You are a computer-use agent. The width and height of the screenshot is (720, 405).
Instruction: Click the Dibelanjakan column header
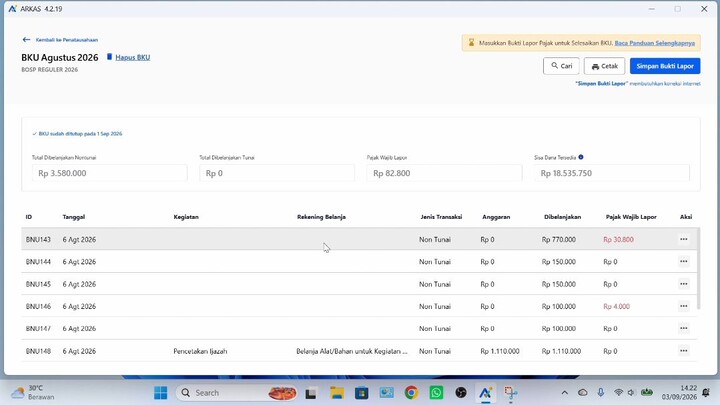pos(562,217)
